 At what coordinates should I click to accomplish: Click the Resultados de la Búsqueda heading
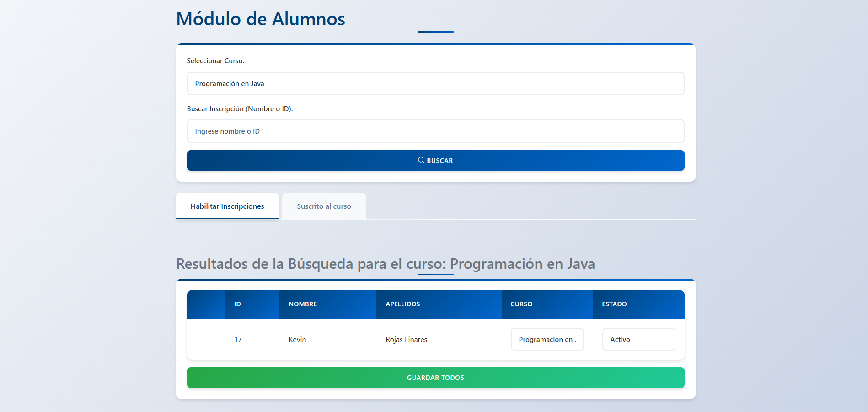(x=385, y=264)
